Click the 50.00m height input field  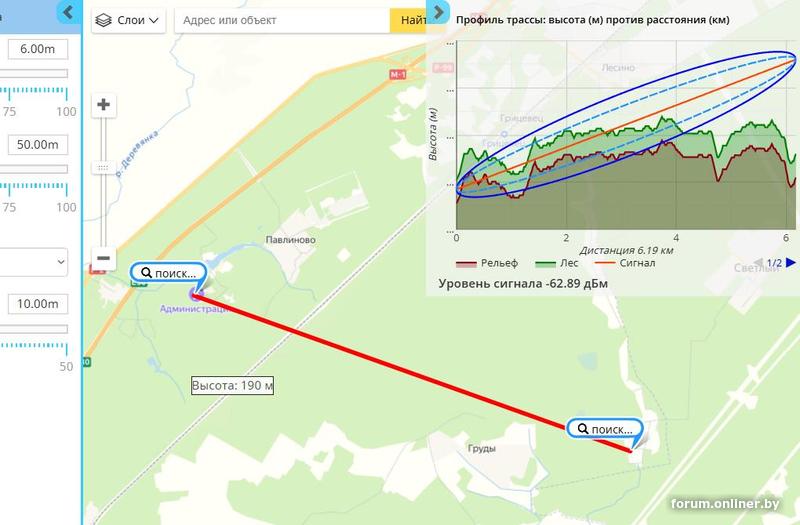click(x=38, y=144)
